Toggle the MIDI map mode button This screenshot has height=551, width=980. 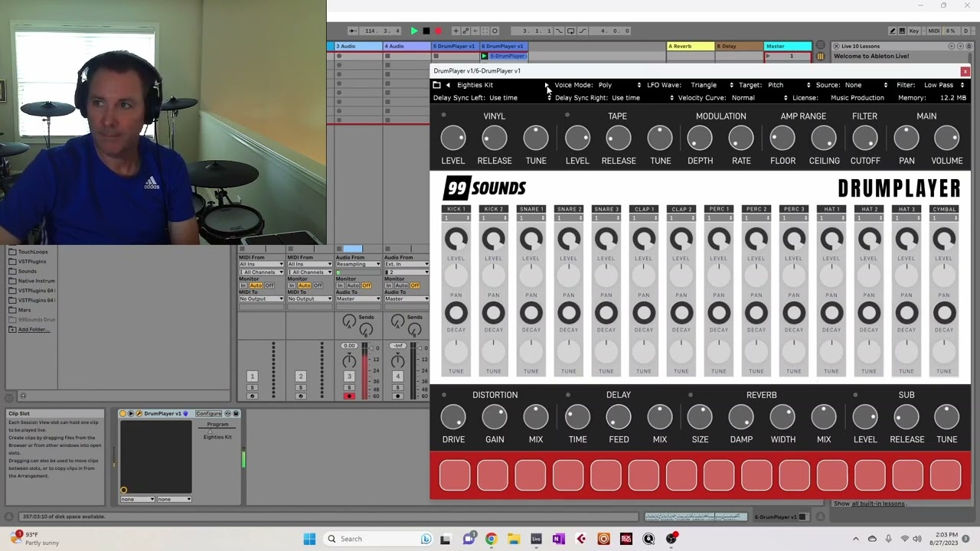click(x=933, y=31)
